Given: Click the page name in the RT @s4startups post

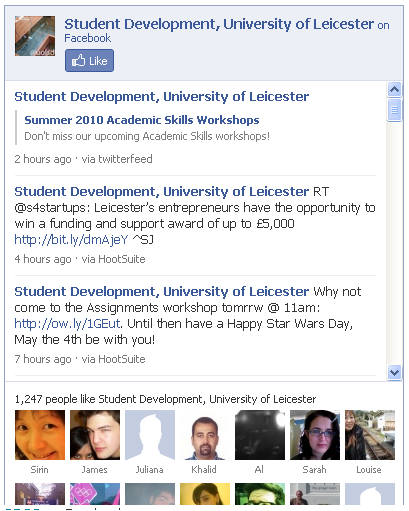Looking at the screenshot, I should 162,192.
